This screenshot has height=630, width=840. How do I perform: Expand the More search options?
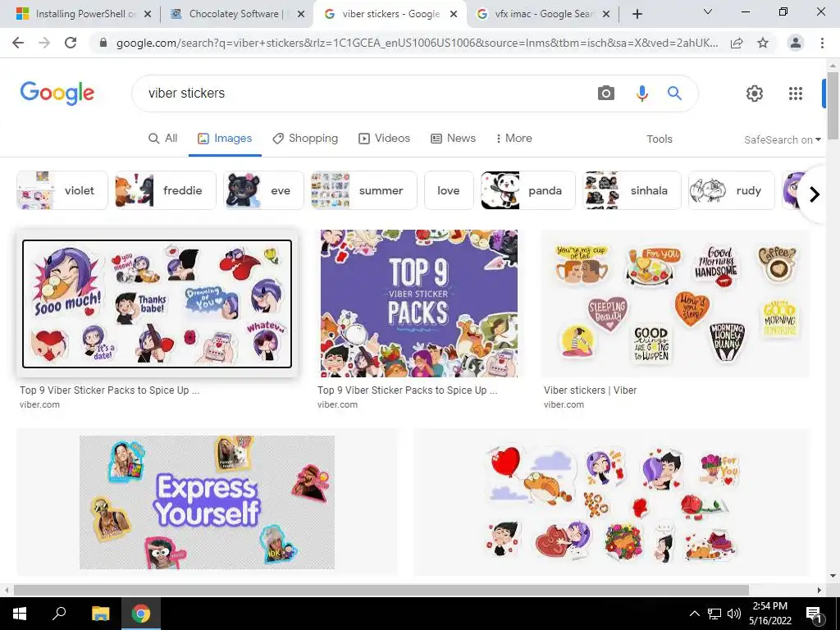(x=514, y=138)
